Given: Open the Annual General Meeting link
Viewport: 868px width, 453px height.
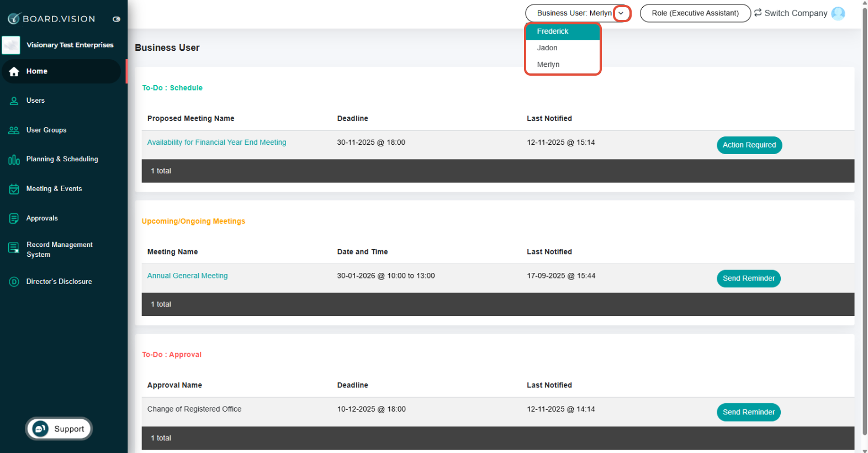Looking at the screenshot, I should click(x=187, y=276).
